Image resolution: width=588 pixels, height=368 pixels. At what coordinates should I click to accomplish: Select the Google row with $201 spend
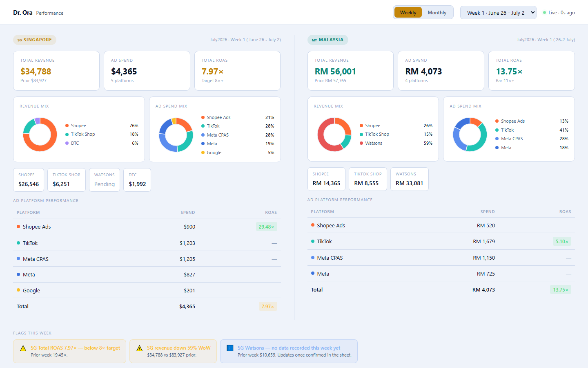(x=147, y=290)
